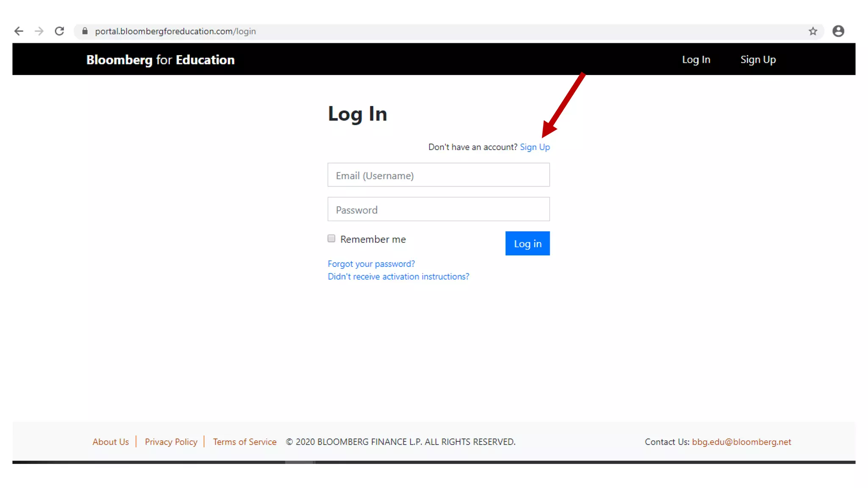The image size is (868, 488).
Task: Open the browser profile avatar icon
Action: point(838,31)
